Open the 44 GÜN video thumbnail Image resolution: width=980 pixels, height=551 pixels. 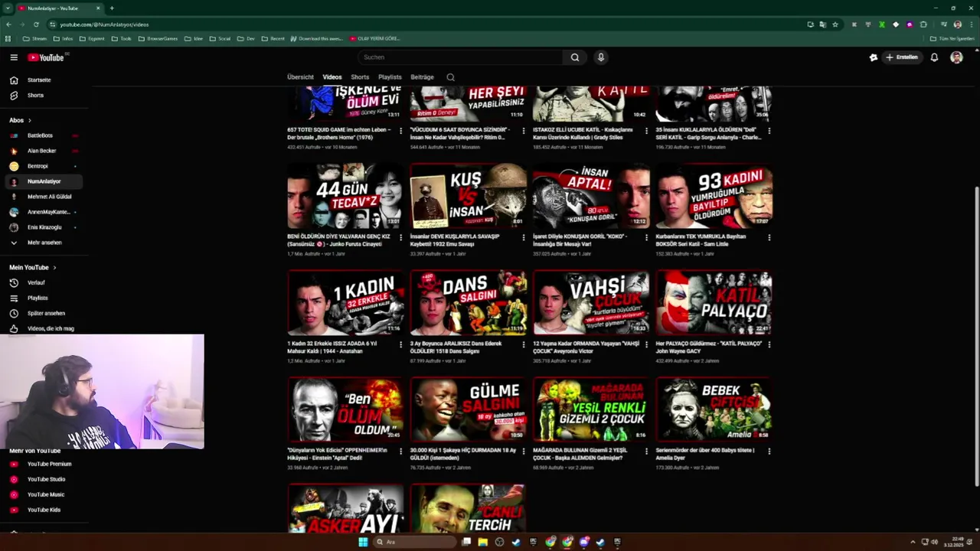point(345,196)
